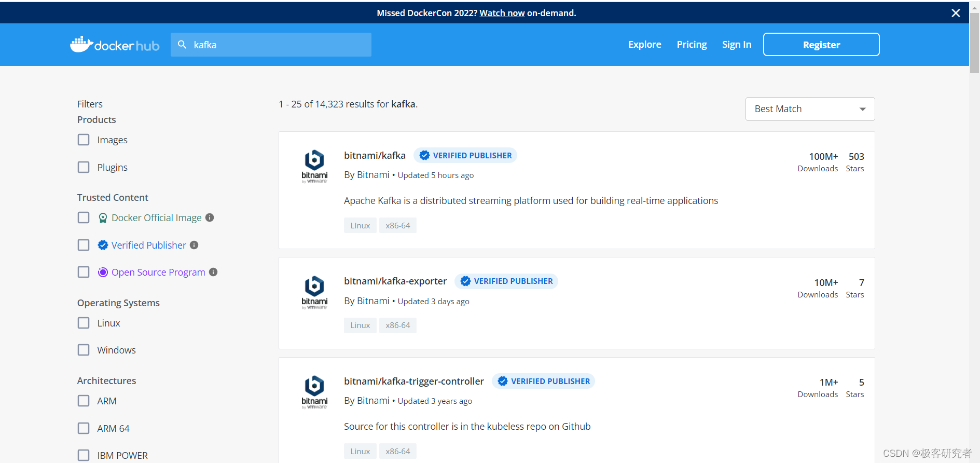Check the Linux operating system filter
The height and width of the screenshot is (463, 980).
84,323
